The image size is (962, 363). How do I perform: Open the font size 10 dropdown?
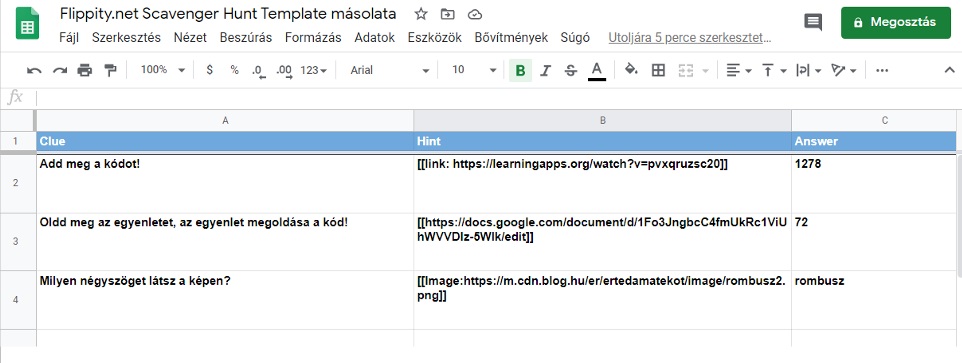pos(474,71)
